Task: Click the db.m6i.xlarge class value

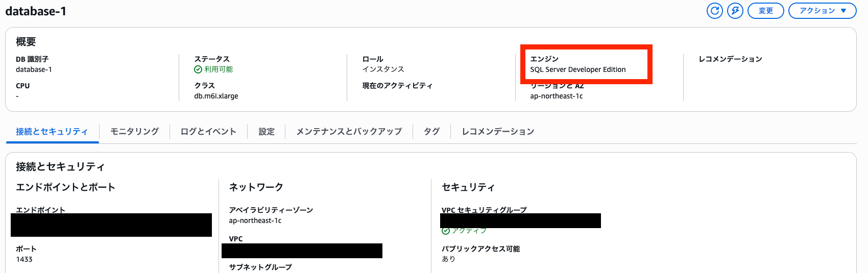Action: point(216,96)
